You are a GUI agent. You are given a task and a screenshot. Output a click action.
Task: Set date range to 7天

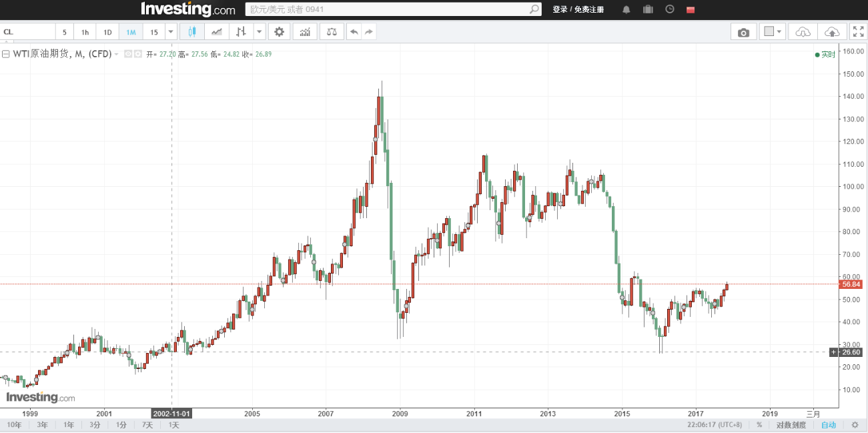(x=147, y=425)
